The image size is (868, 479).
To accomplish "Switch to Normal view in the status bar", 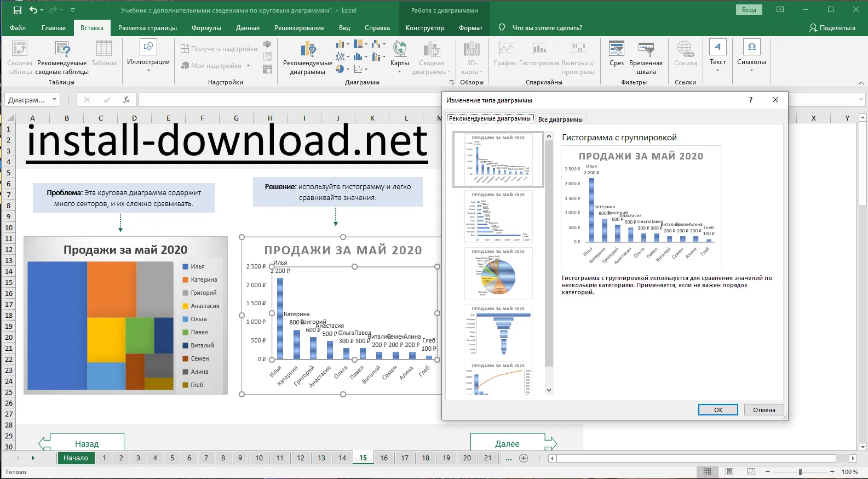I will (x=707, y=472).
